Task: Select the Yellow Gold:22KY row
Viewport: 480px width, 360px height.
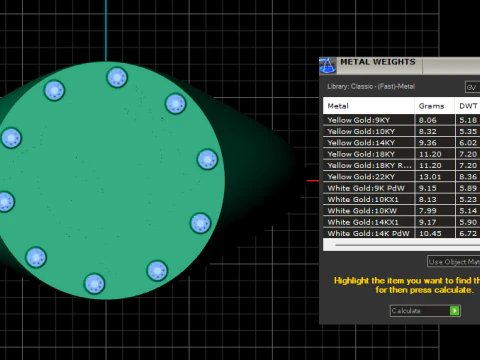Action: tap(401, 177)
